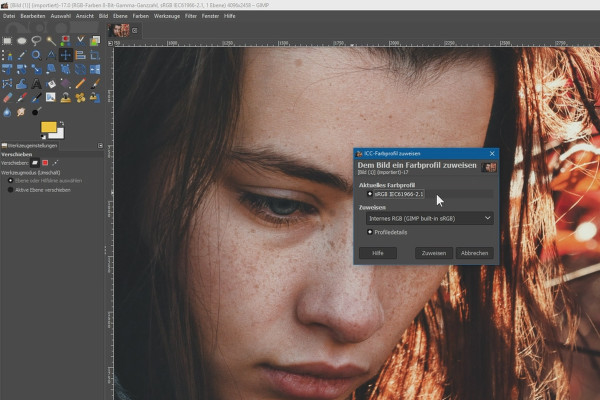Select the Heal tool
The image size is (600, 400).
pyautogui.click(x=80, y=98)
